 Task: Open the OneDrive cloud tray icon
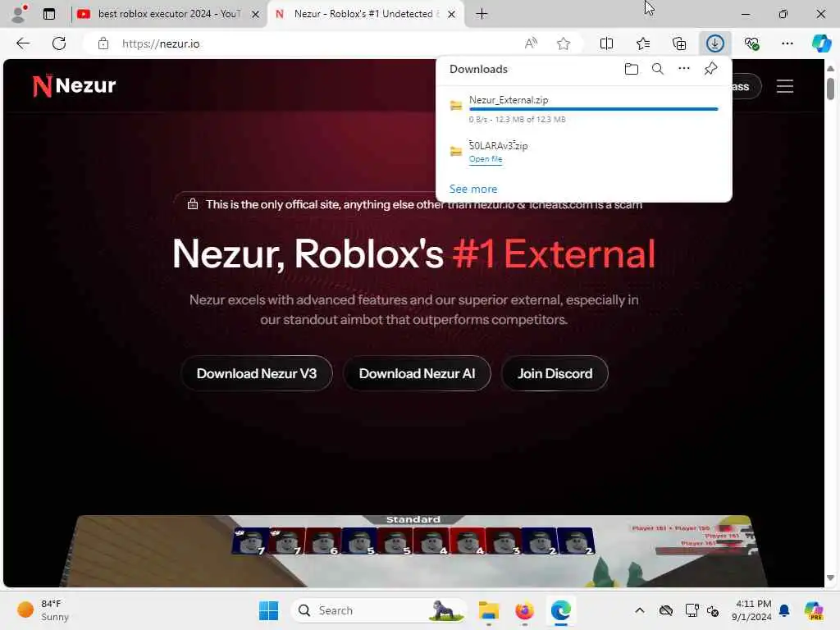[666, 610]
